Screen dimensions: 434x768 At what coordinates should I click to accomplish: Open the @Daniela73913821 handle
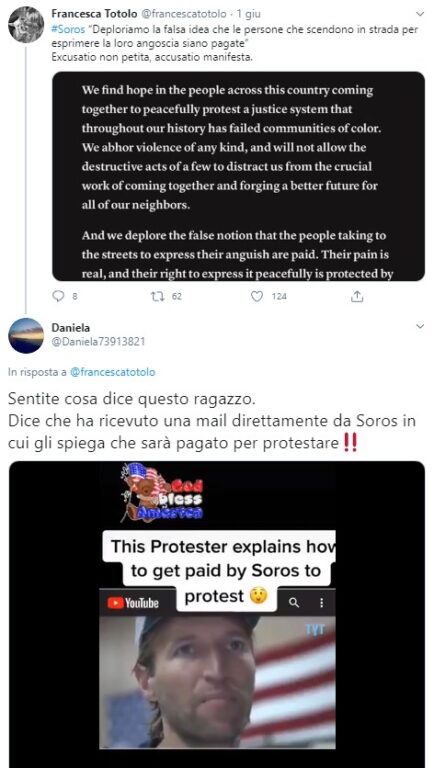98,341
